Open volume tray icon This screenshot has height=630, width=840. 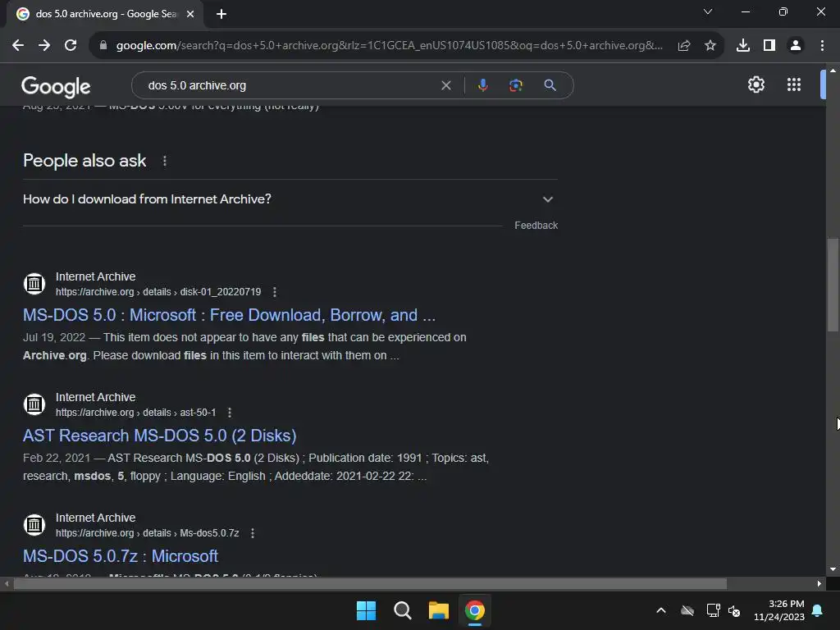[x=734, y=610]
